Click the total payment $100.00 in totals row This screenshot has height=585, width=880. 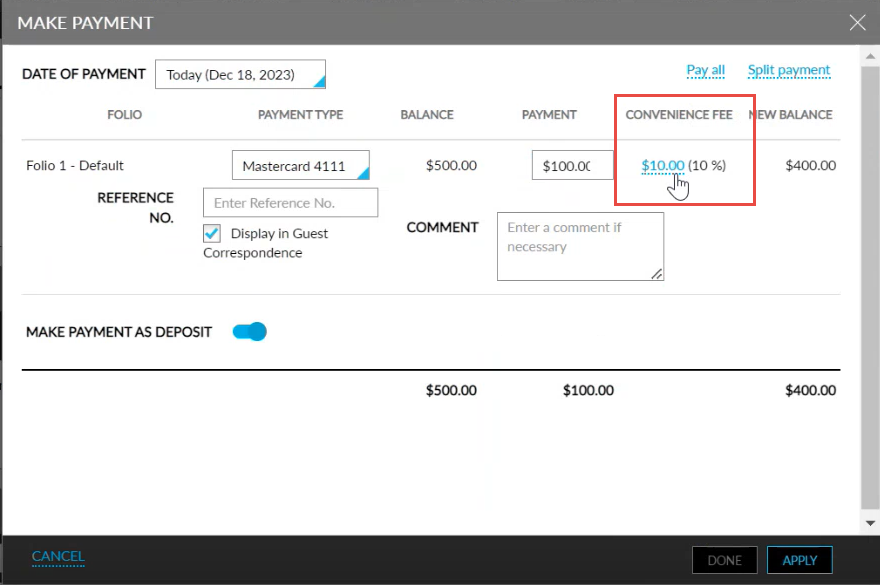point(588,390)
